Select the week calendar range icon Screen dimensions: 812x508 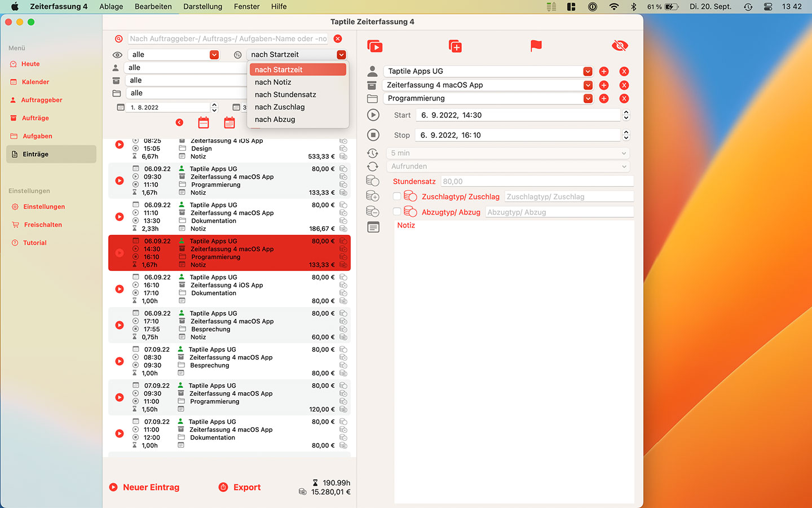(x=204, y=122)
